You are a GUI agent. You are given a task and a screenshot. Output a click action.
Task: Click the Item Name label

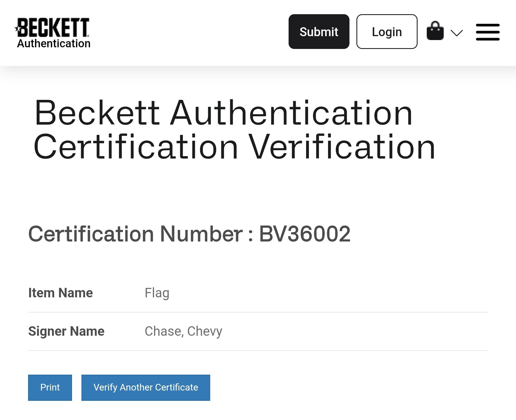point(61,293)
